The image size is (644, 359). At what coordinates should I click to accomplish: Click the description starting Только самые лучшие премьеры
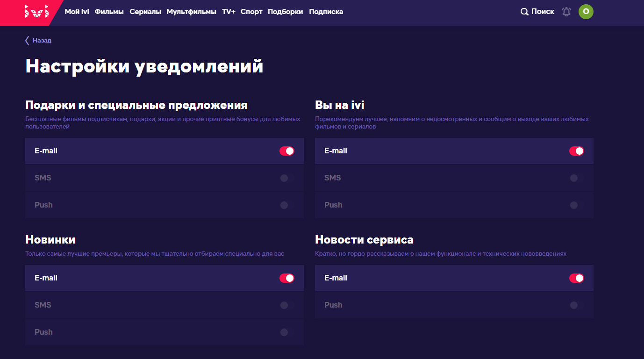coord(155,254)
